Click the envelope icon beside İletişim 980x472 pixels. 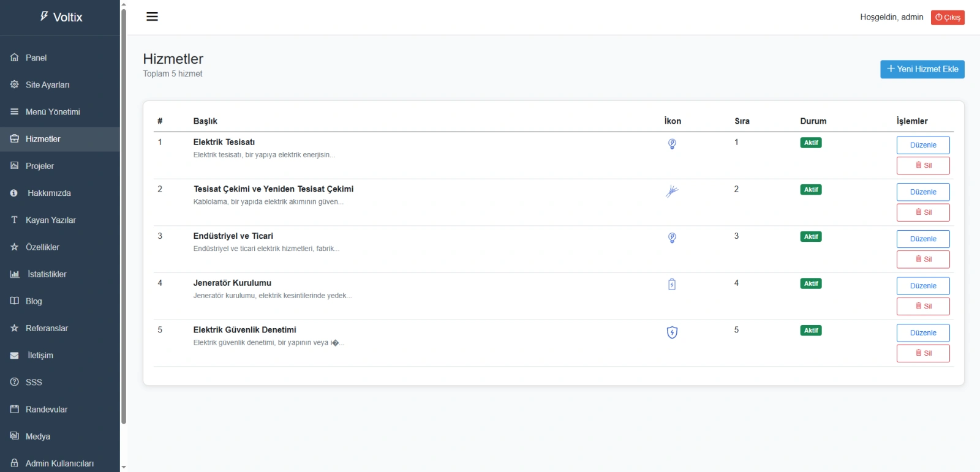click(x=15, y=355)
